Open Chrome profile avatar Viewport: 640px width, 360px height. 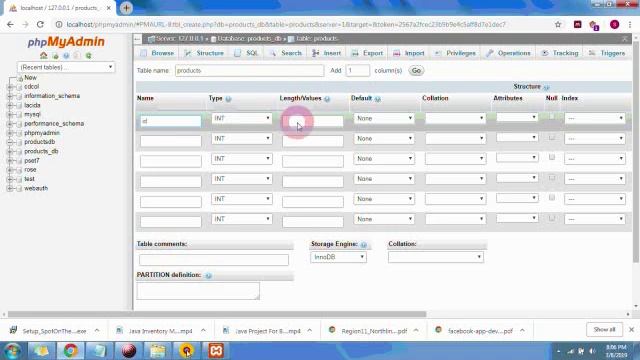(x=614, y=24)
